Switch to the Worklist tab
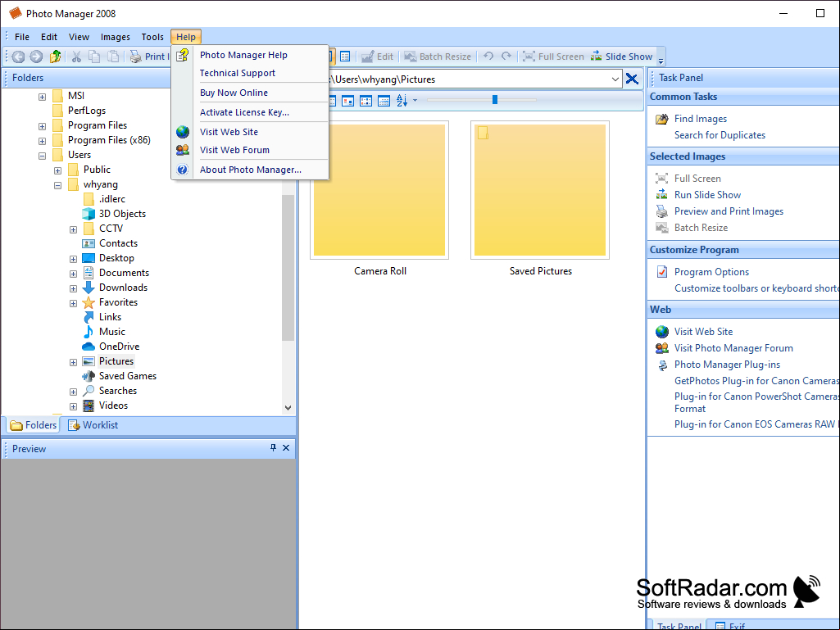Viewport: 840px width, 630px height. click(x=93, y=425)
